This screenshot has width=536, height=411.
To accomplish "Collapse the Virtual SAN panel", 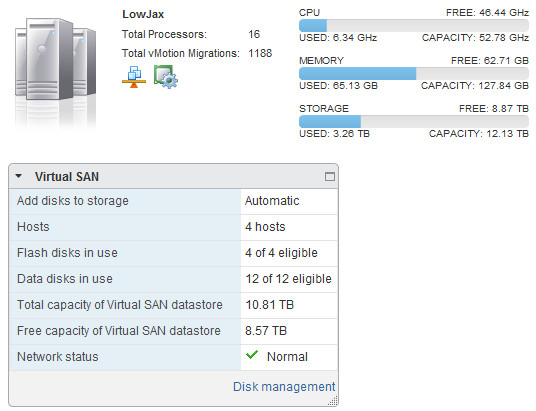I will pos(19,176).
